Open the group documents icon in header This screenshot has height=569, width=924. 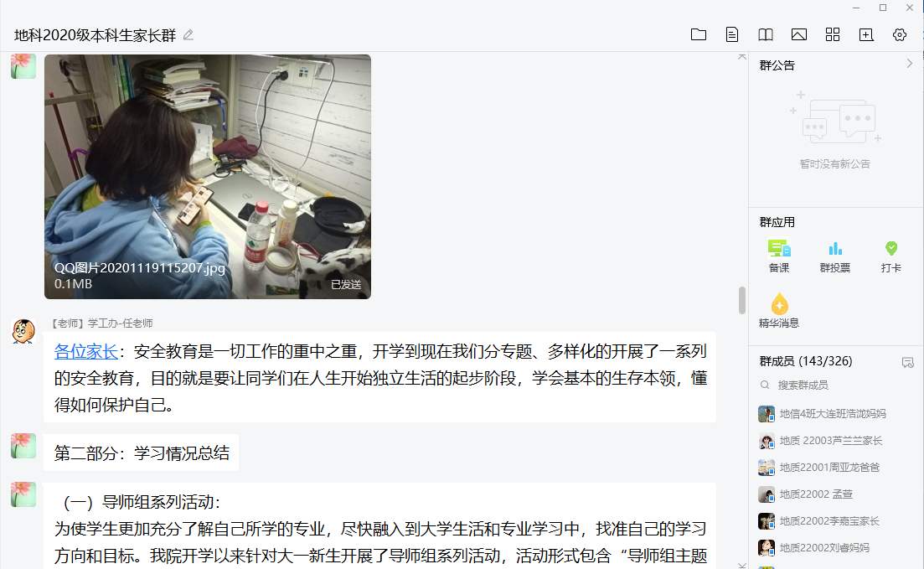(x=732, y=35)
